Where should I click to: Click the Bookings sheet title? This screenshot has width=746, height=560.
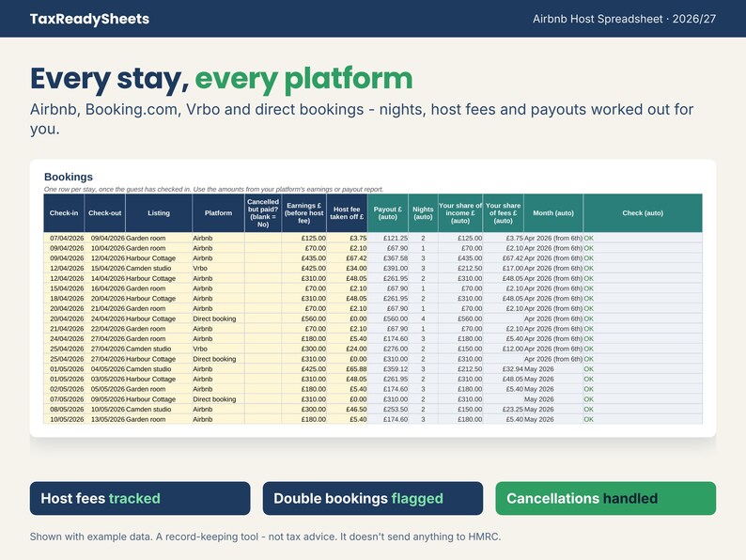coord(69,177)
